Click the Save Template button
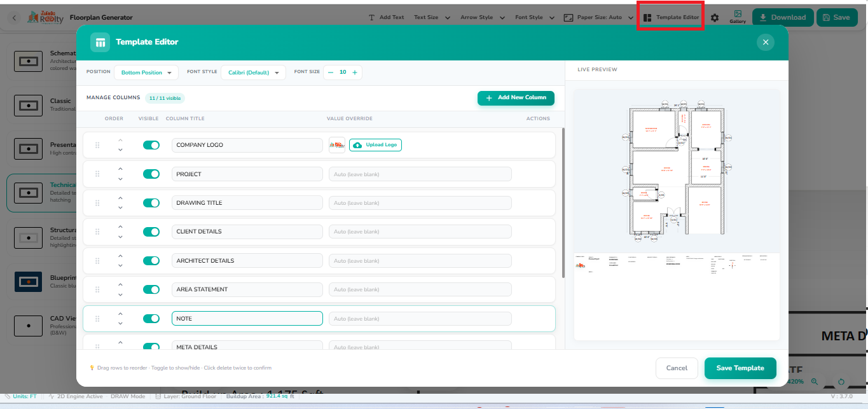868x409 pixels. tap(740, 368)
